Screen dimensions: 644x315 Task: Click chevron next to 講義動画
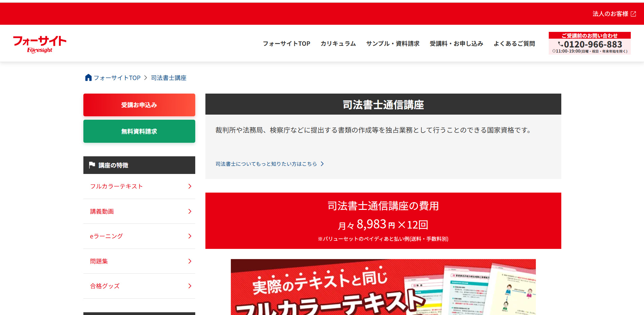coord(190,211)
